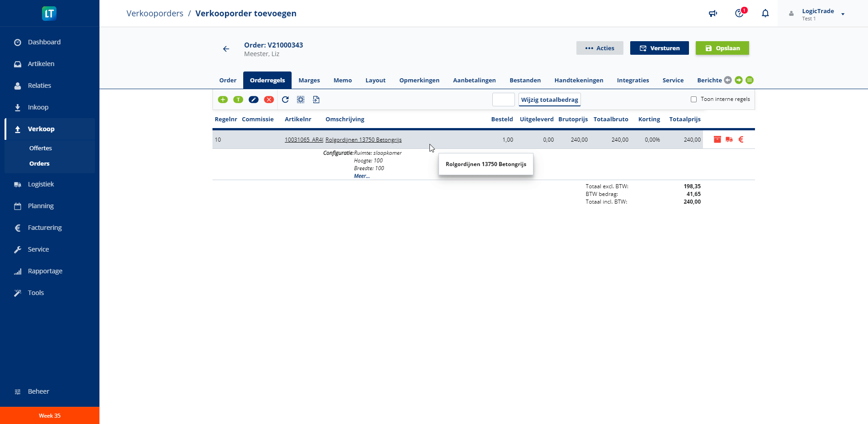The height and width of the screenshot is (424, 868).
Task: Save the order with Opslaan
Action: click(722, 48)
